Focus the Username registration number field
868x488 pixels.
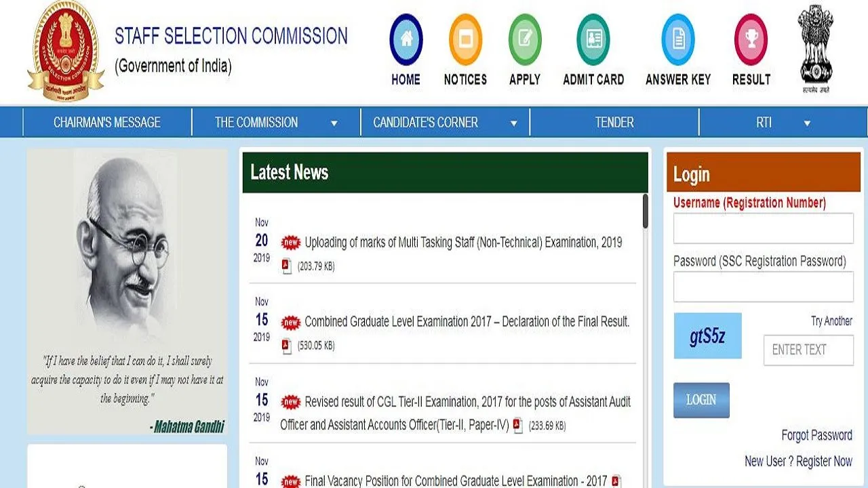tap(763, 228)
